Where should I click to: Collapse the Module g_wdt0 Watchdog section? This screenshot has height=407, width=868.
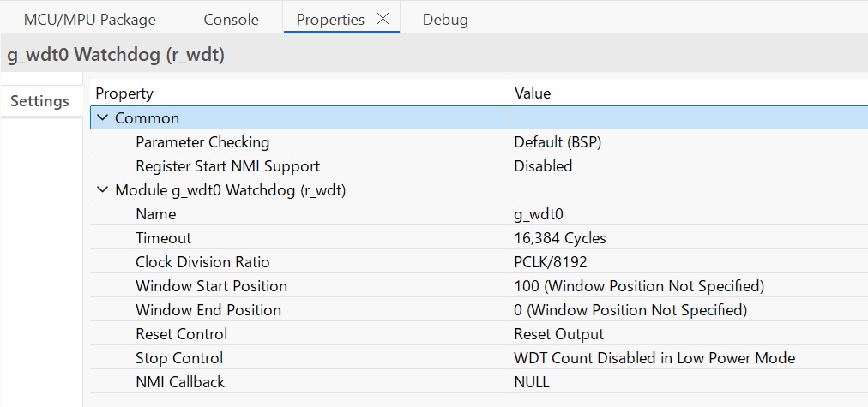pyautogui.click(x=102, y=190)
